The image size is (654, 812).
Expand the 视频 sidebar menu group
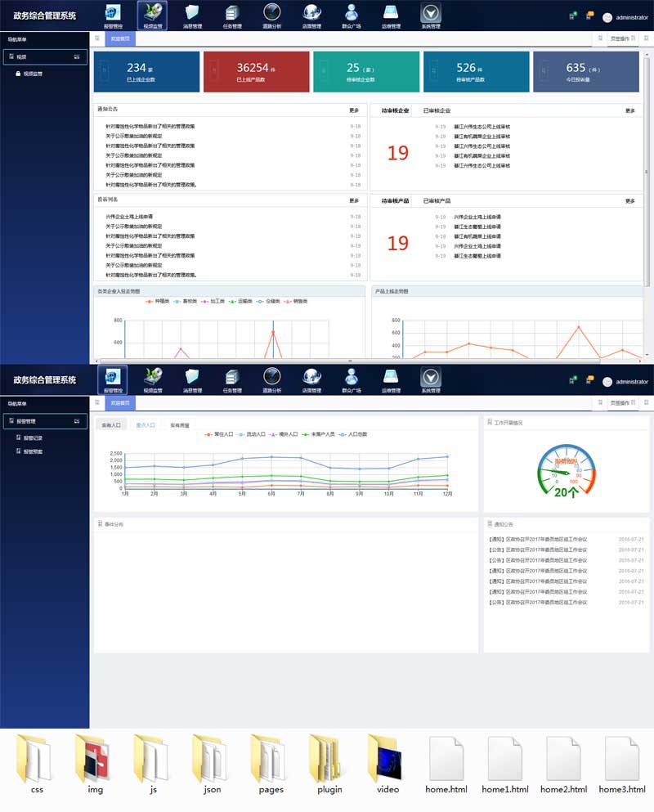[x=45, y=56]
